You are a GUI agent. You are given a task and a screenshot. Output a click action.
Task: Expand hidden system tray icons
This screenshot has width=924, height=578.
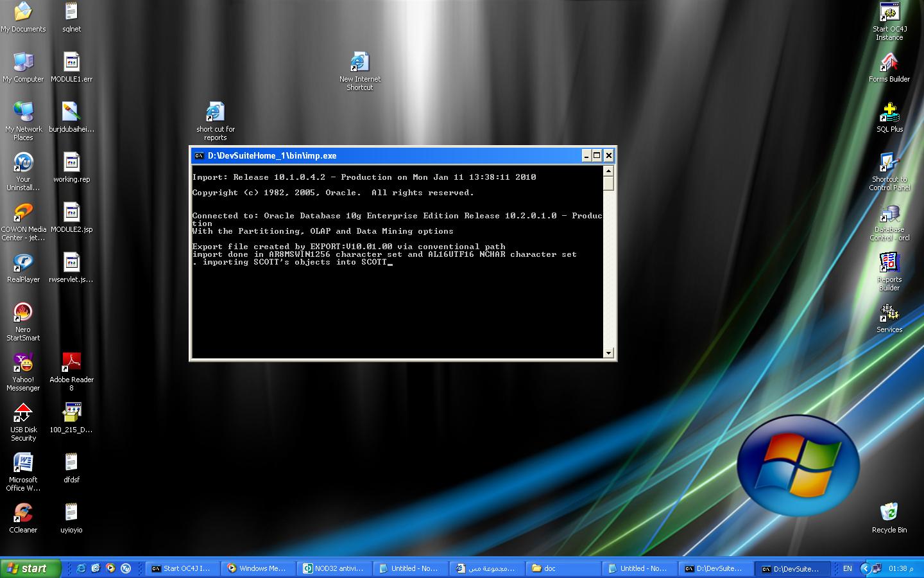pyautogui.click(x=864, y=568)
